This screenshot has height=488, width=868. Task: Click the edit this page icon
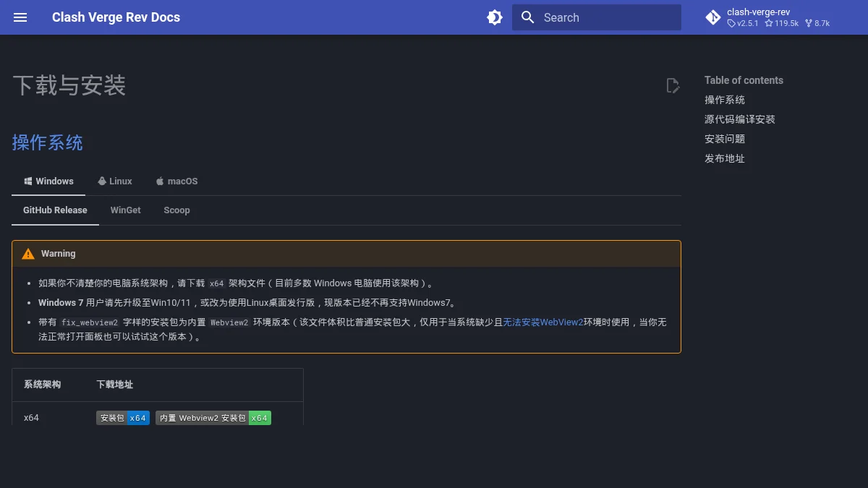673,85
